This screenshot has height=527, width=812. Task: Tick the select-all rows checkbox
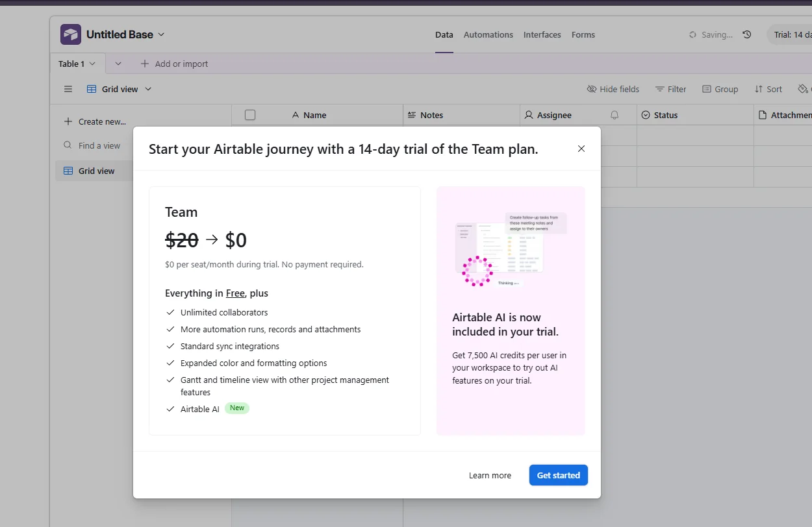250,115
